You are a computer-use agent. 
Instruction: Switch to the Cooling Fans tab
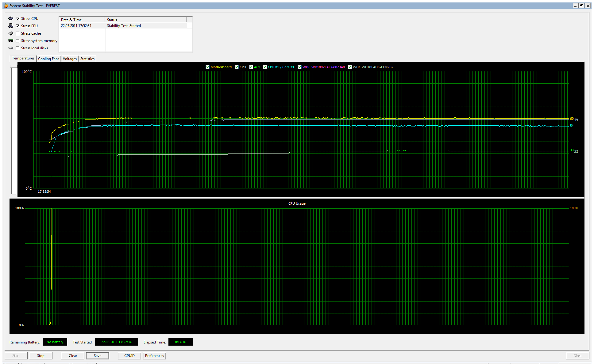(x=48, y=59)
